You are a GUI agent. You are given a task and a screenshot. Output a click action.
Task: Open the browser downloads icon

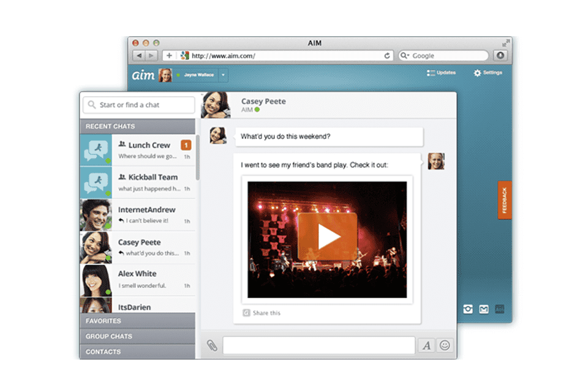[500, 56]
